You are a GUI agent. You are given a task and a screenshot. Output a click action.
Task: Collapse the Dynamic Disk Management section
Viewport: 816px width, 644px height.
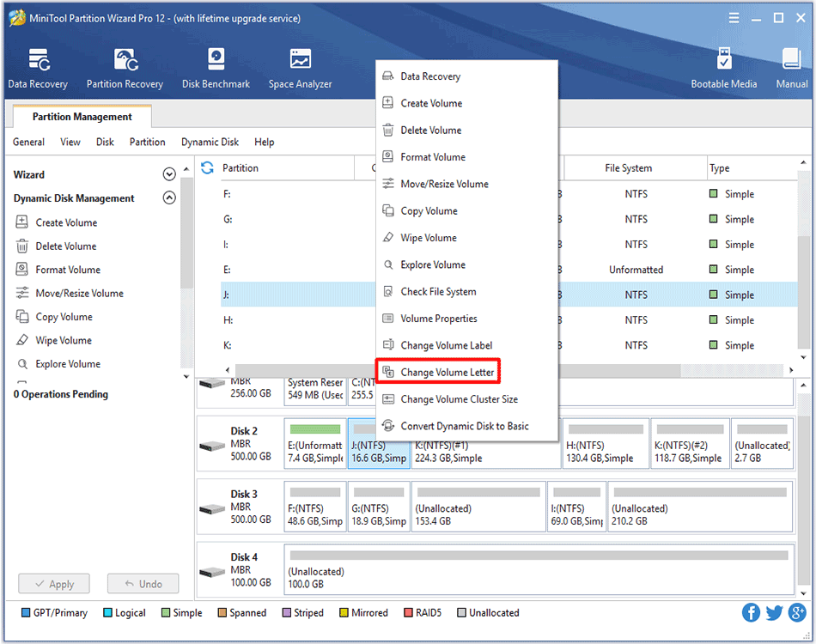point(168,198)
